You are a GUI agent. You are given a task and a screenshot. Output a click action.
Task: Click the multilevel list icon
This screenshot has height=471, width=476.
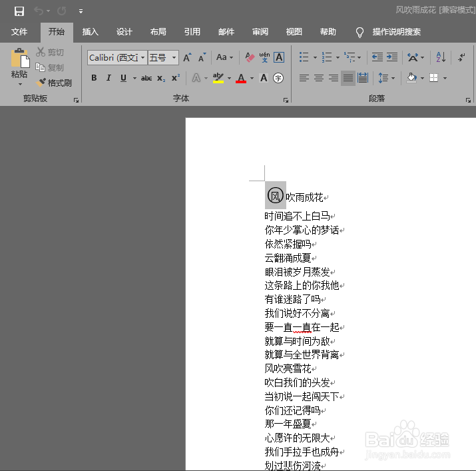point(350,57)
